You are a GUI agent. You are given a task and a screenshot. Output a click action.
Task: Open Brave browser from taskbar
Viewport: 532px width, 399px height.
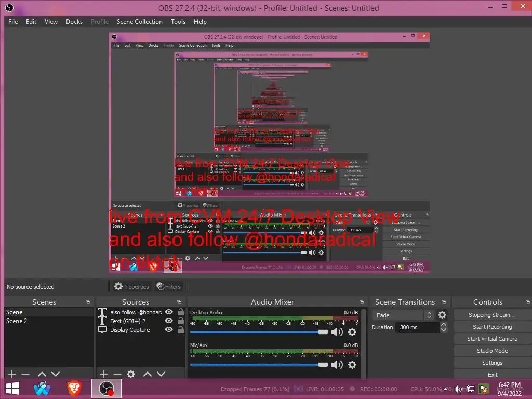74,389
